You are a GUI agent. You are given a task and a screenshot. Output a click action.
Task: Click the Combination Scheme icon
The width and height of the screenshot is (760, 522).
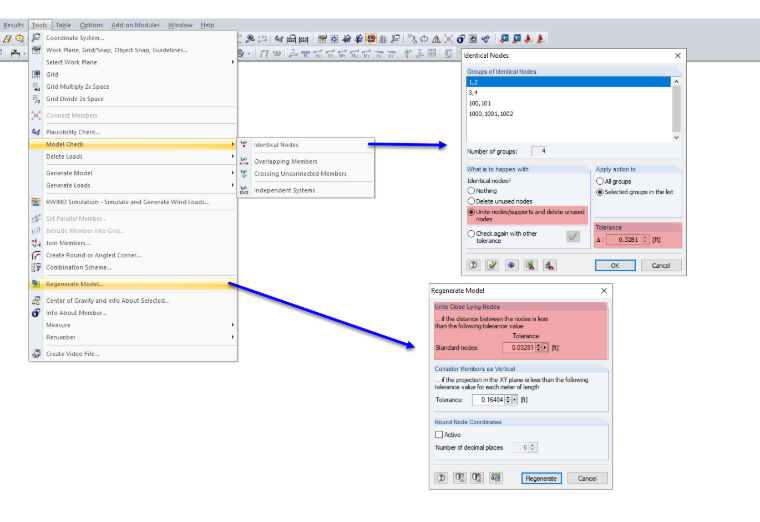(x=36, y=267)
